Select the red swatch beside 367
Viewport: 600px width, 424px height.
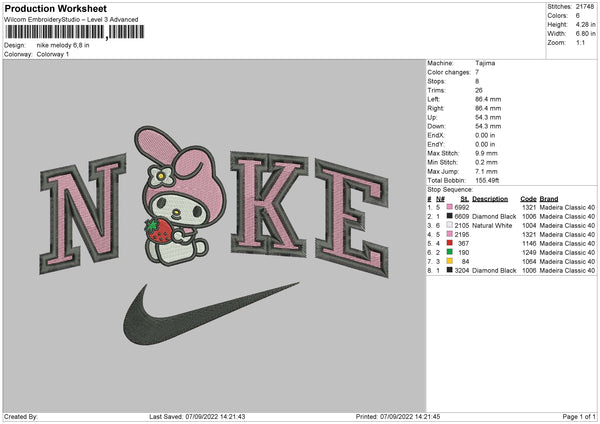point(450,243)
